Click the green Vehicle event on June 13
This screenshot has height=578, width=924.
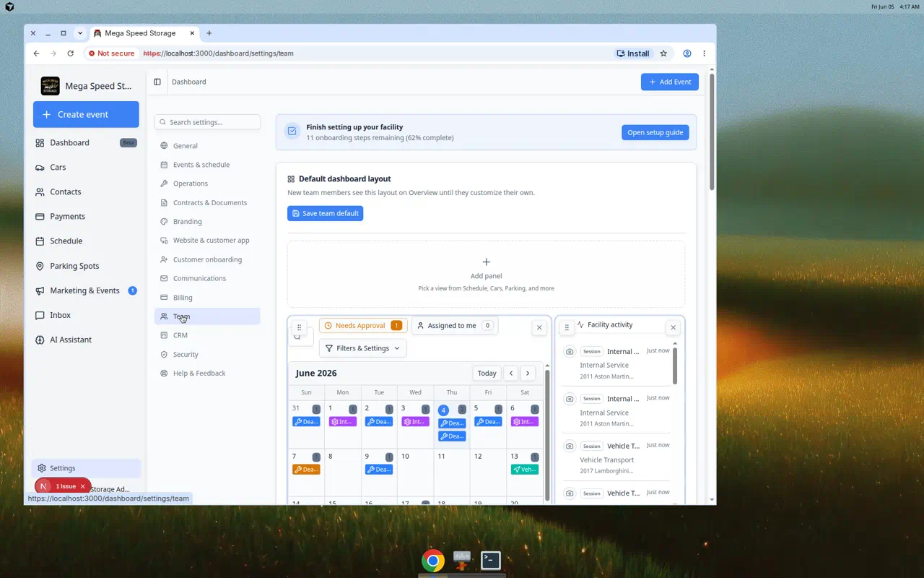(525, 470)
